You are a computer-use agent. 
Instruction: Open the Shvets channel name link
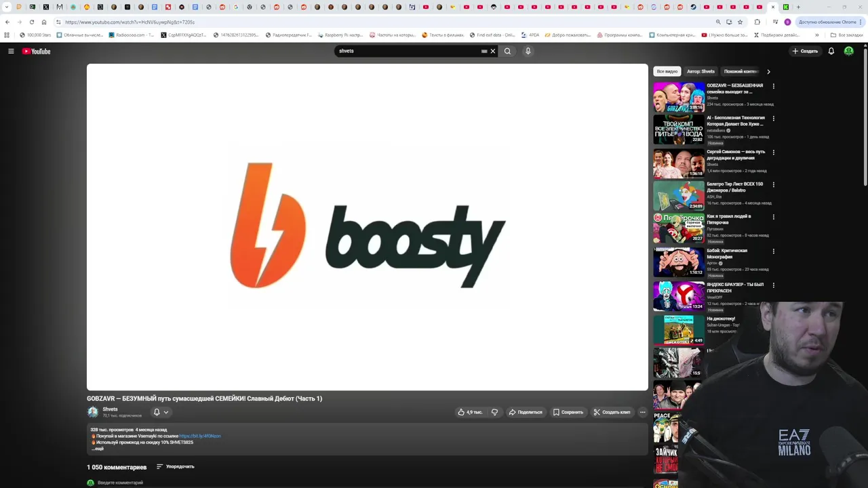(x=110, y=409)
